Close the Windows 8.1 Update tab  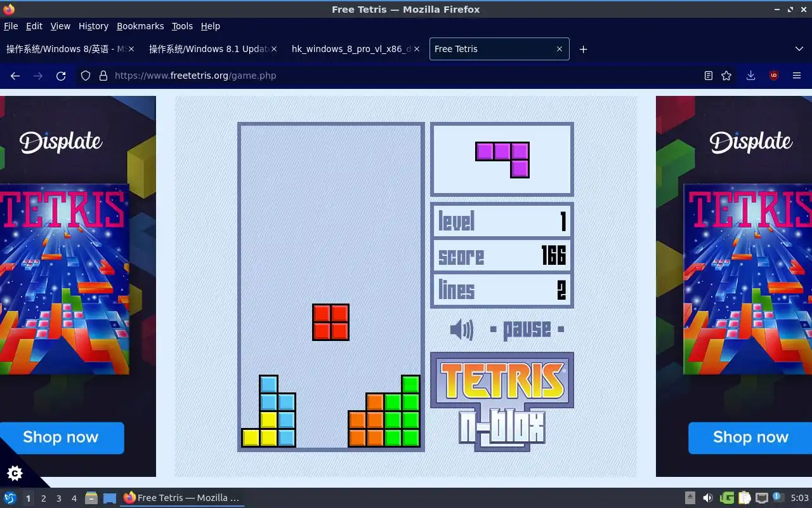(x=274, y=49)
